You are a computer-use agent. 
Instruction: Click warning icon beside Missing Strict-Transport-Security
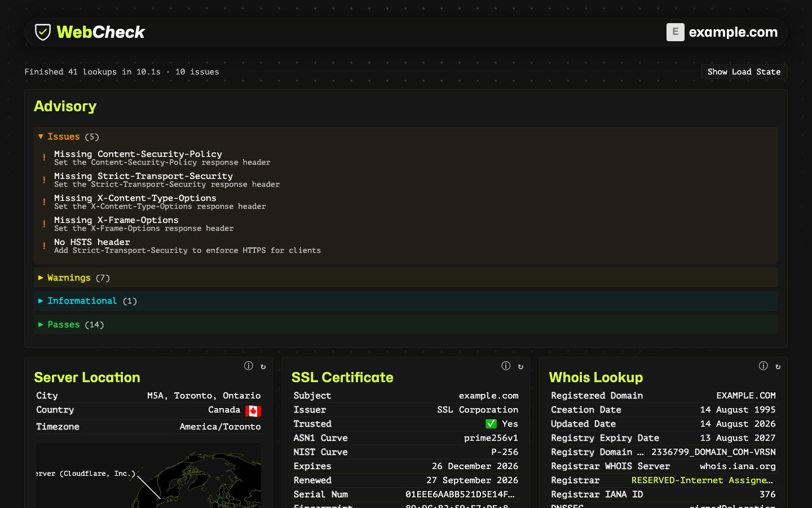click(x=44, y=179)
